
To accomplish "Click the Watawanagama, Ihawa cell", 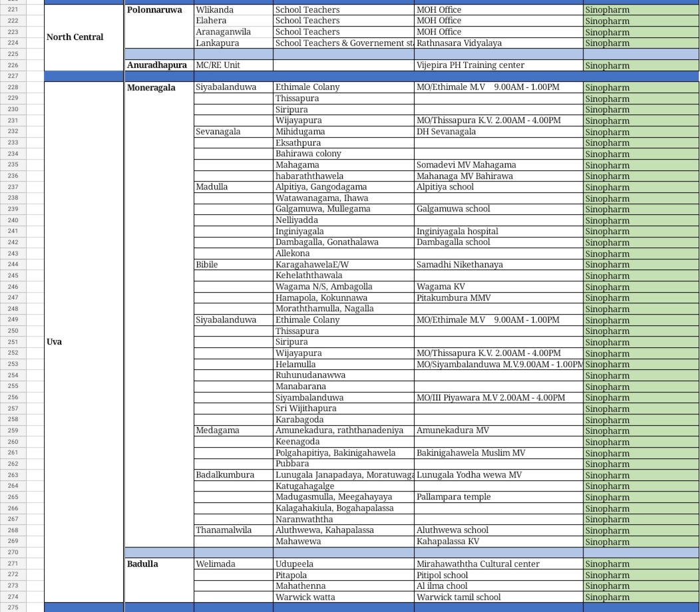I will (344, 198).
